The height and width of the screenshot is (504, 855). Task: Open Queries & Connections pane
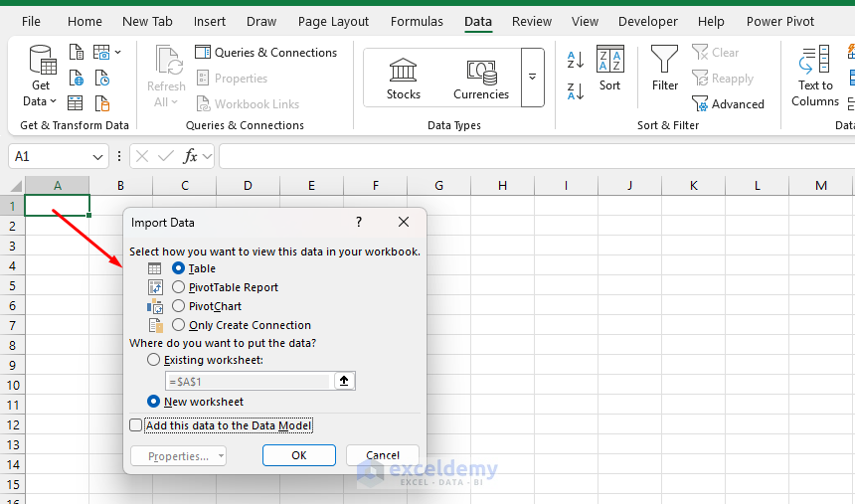[266, 53]
